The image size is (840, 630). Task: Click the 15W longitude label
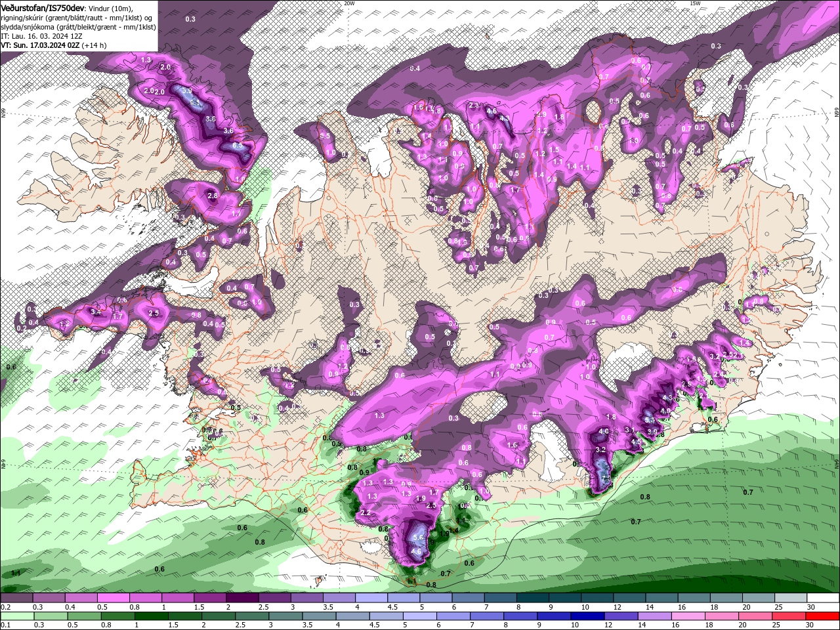click(695, 3)
